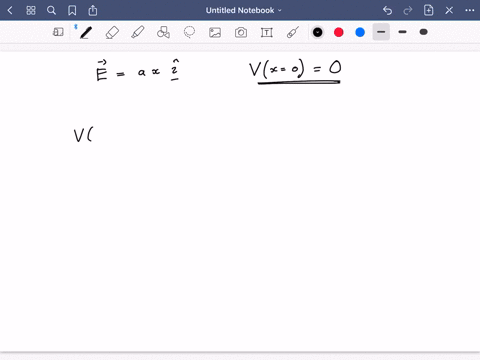Open the three-dot more options menu
The height and width of the screenshot is (360, 480).
(x=470, y=10)
